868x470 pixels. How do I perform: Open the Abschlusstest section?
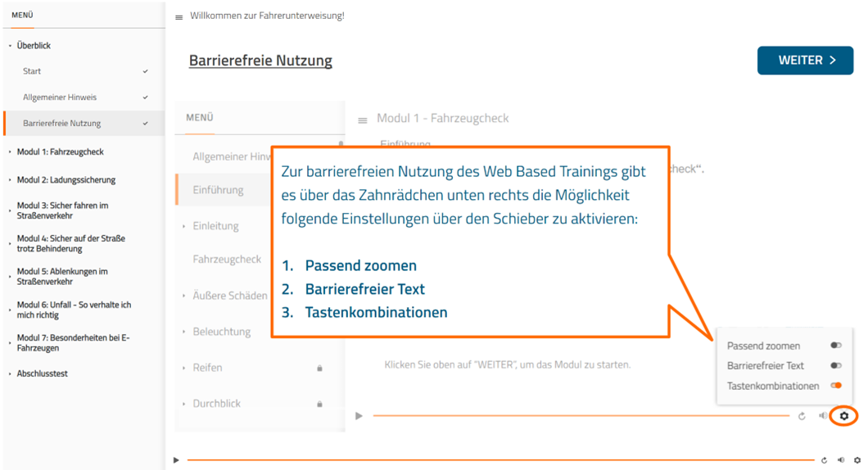[x=42, y=373]
